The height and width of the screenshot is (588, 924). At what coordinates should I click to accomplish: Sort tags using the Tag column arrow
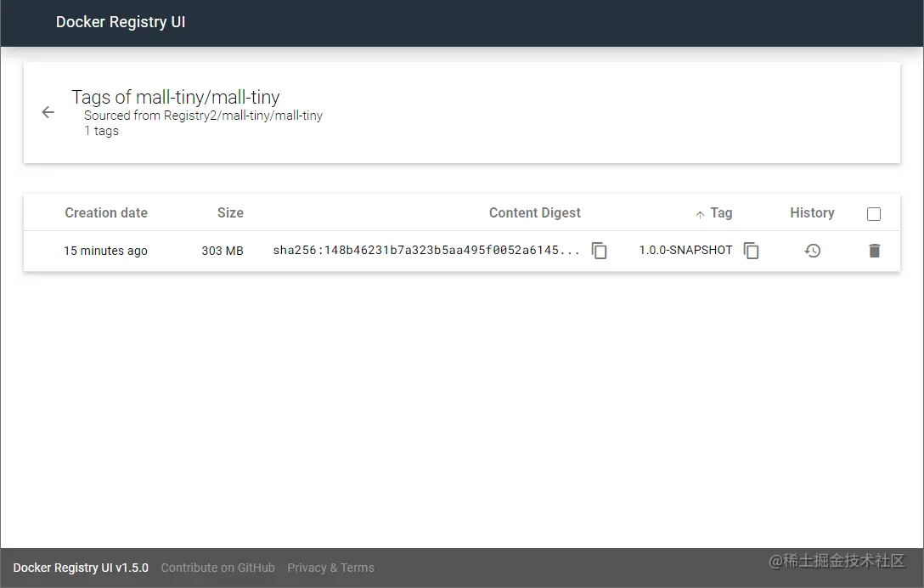tap(700, 215)
